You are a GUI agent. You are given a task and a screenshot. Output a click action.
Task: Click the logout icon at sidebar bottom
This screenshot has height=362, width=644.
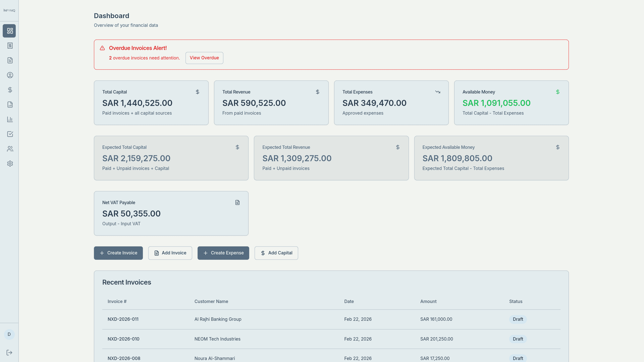(9, 352)
